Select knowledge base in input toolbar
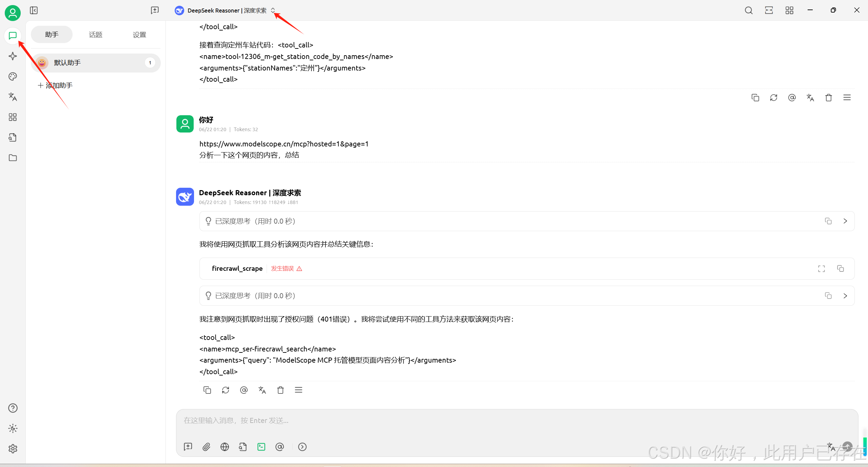 [243, 447]
